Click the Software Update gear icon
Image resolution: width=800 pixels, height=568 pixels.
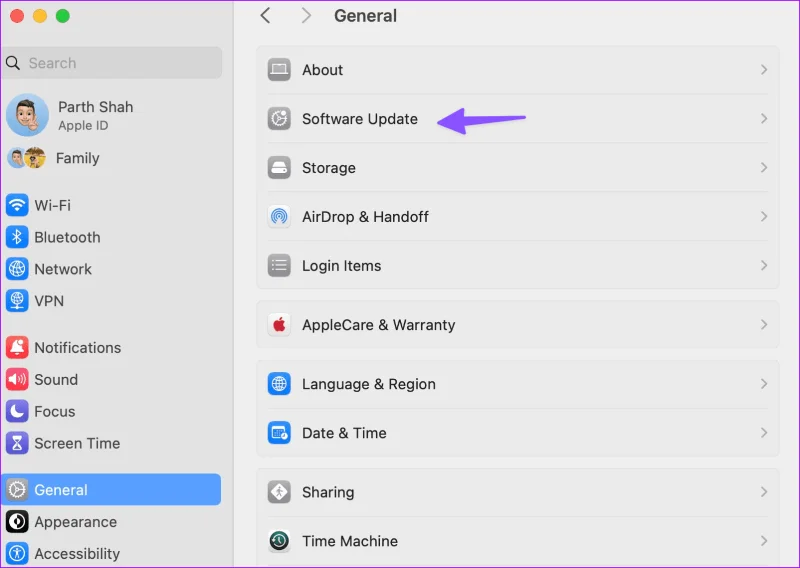click(279, 119)
